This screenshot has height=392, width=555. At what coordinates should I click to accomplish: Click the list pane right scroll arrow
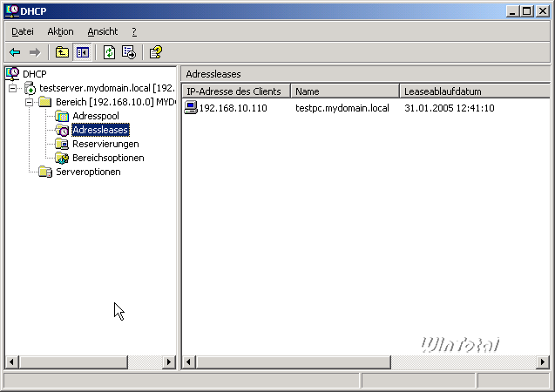tap(543, 362)
